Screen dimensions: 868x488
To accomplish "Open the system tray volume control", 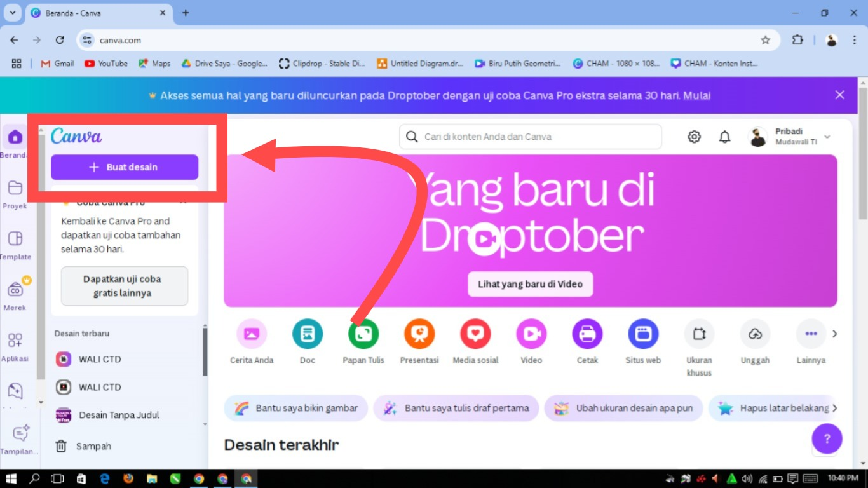I will point(747,478).
